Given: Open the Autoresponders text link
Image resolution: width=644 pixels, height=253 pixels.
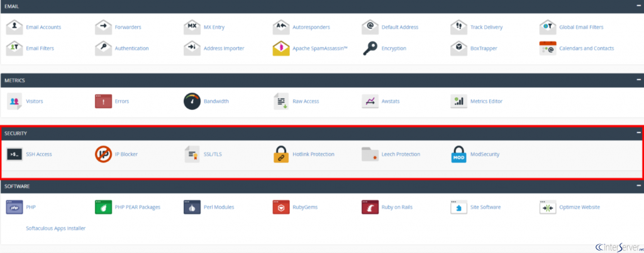Looking at the screenshot, I should point(311,27).
